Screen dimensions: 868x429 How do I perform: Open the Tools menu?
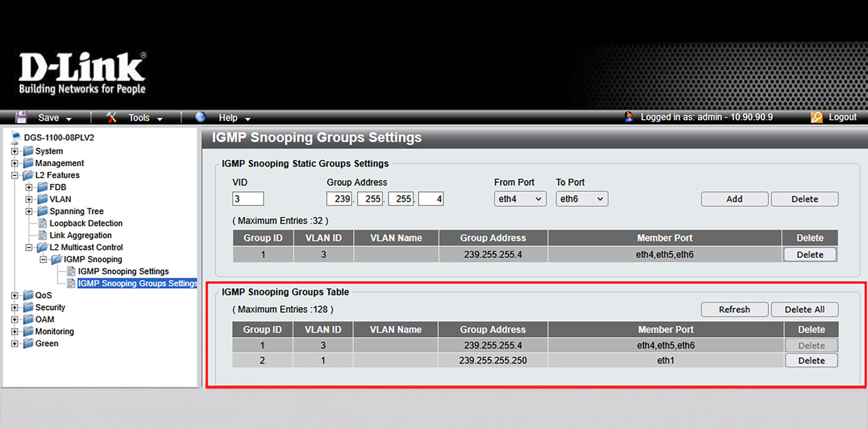[145, 118]
